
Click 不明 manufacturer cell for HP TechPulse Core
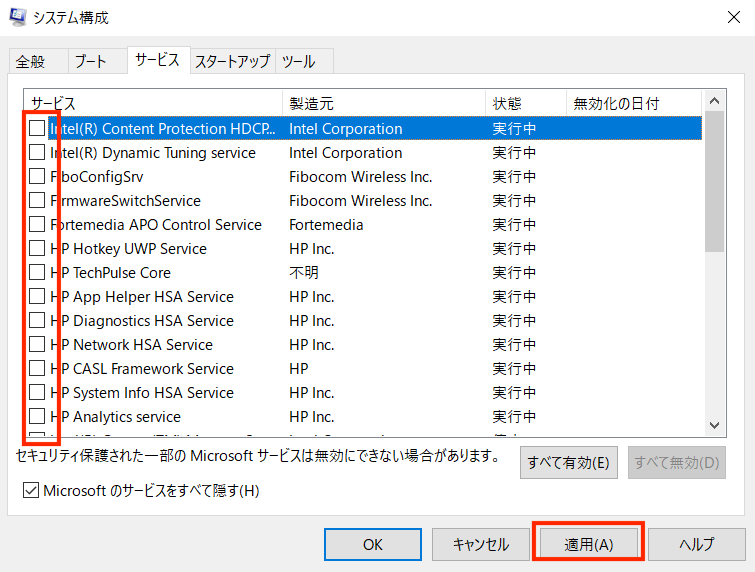coord(304,273)
